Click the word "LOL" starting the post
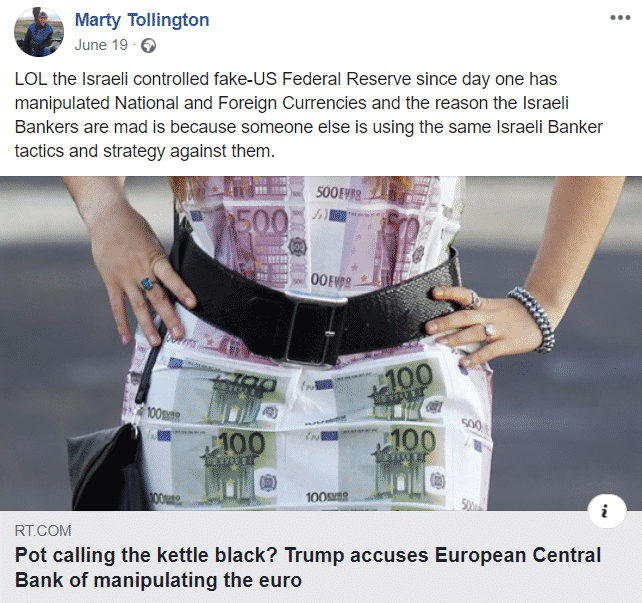This screenshot has width=642, height=603. tap(31, 79)
